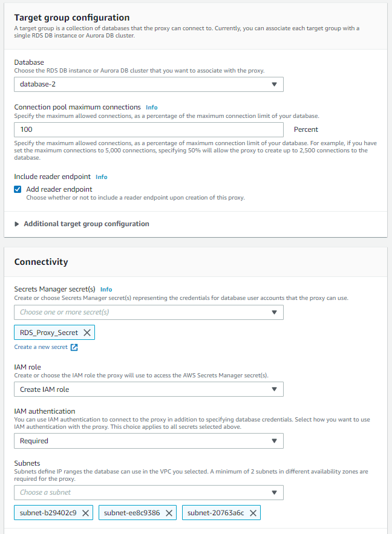Open the IAM authentication dropdown set to Required

[149, 441]
